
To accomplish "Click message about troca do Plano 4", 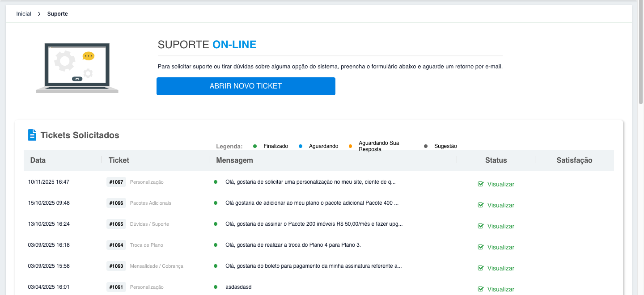I will [x=293, y=245].
